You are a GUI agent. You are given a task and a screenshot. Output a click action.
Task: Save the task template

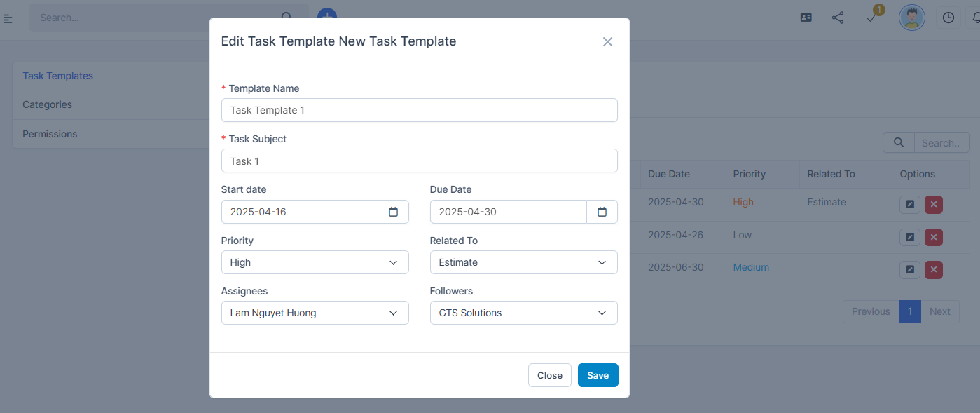[x=598, y=375]
